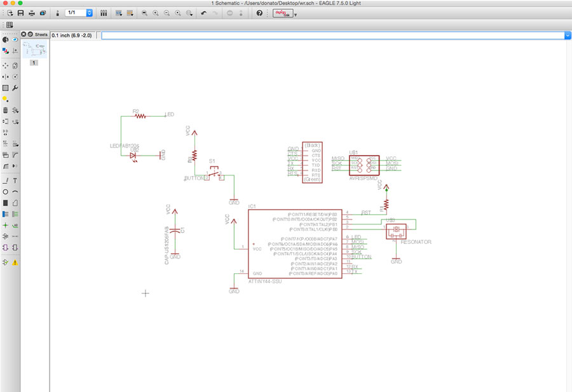
Task: Undo the last action
Action: [x=204, y=13]
